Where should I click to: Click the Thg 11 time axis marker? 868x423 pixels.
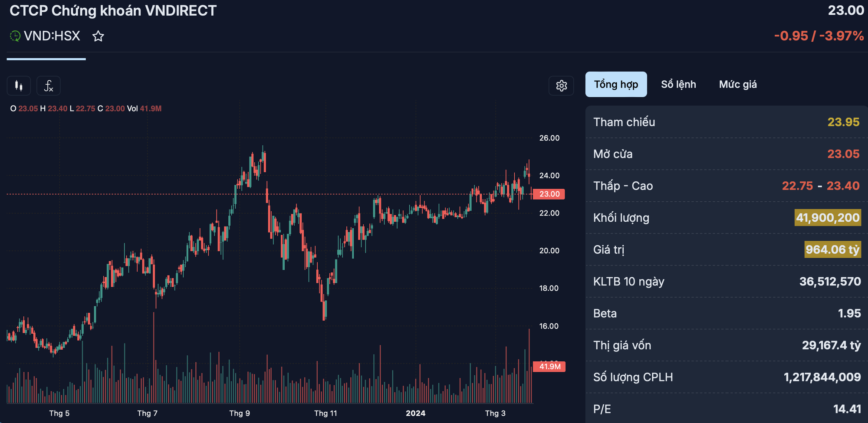point(325,413)
